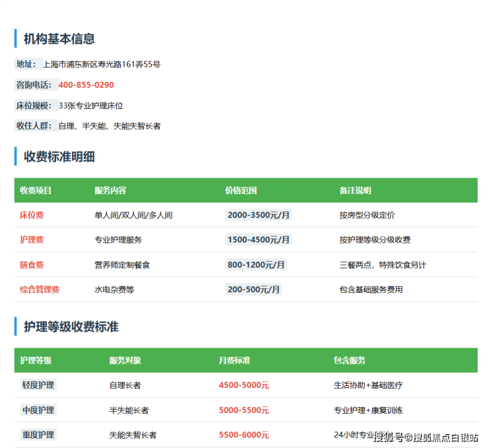Click the 收费项目 column header
489x448 pixels.
point(36,190)
